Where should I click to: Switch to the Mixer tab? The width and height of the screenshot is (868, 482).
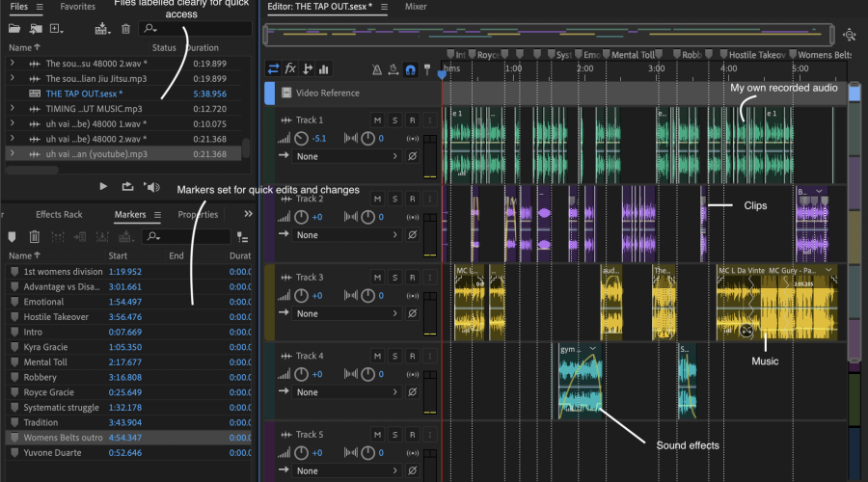click(x=416, y=7)
